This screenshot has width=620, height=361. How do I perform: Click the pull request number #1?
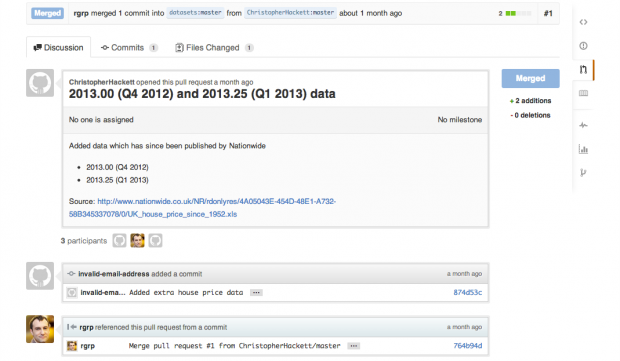[x=548, y=13]
